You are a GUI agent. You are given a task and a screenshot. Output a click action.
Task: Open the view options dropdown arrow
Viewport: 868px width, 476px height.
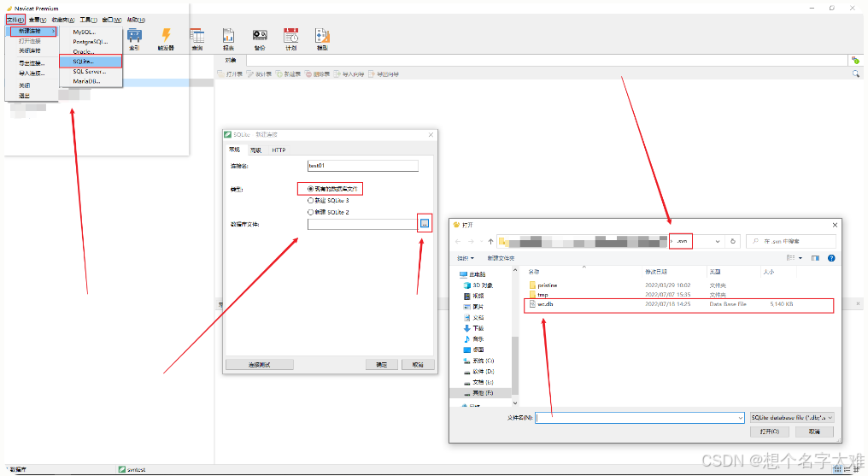click(801, 258)
